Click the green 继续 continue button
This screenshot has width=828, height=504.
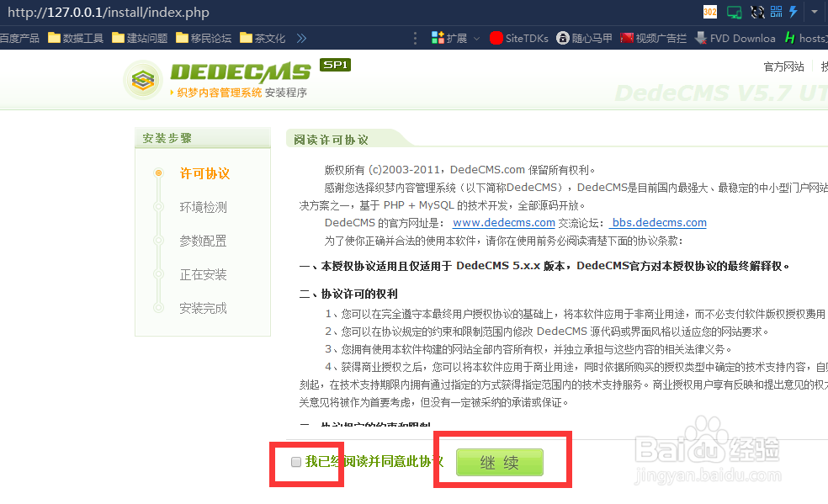pyautogui.click(x=500, y=462)
